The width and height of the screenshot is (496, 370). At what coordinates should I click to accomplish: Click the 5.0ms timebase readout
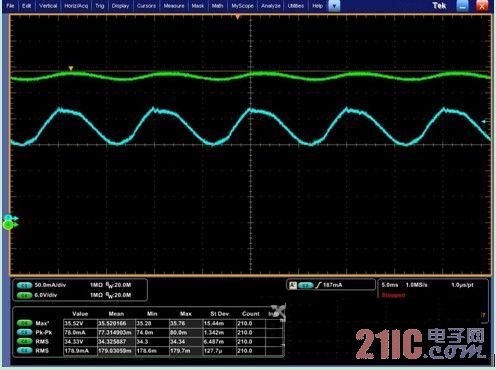390,285
